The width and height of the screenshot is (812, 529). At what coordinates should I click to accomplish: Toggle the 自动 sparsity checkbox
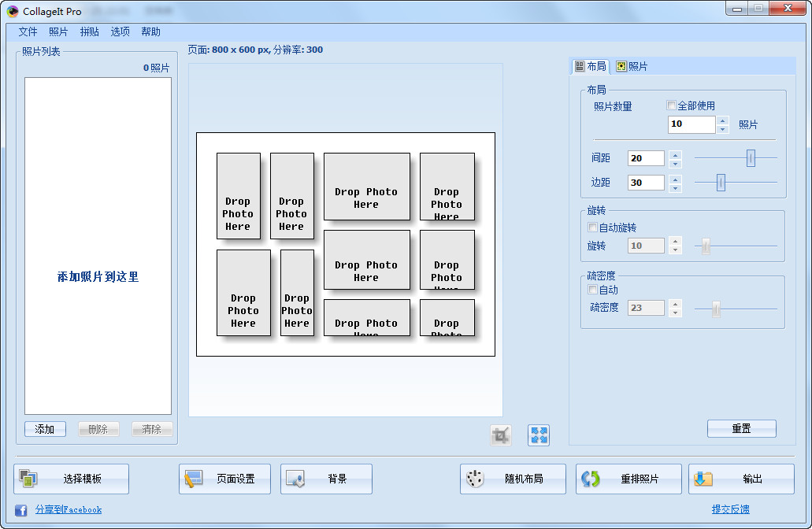pyautogui.click(x=592, y=290)
